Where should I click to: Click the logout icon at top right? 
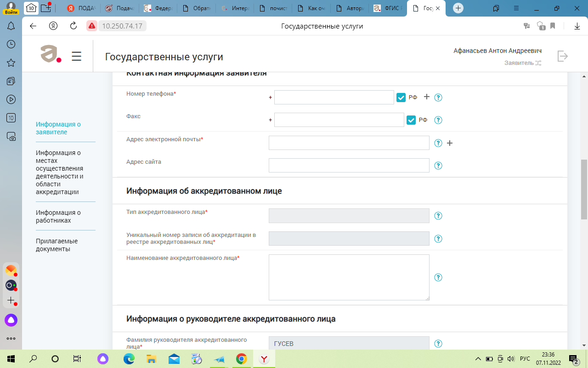tap(562, 56)
